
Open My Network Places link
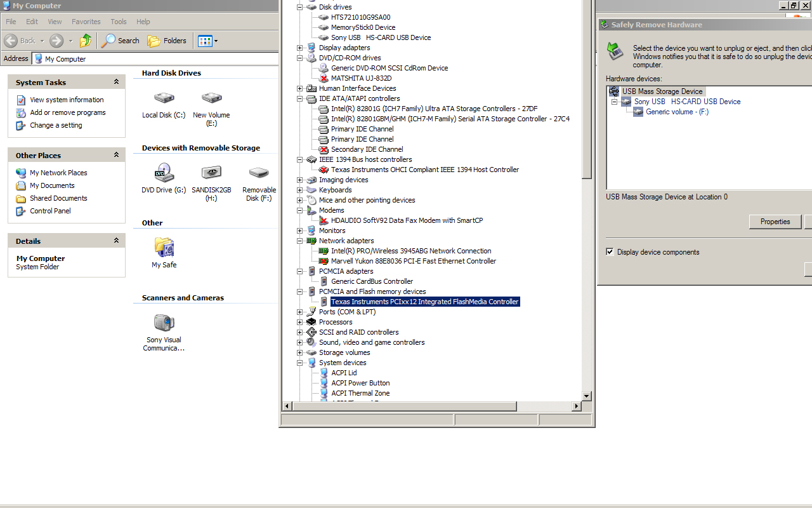[x=58, y=173]
